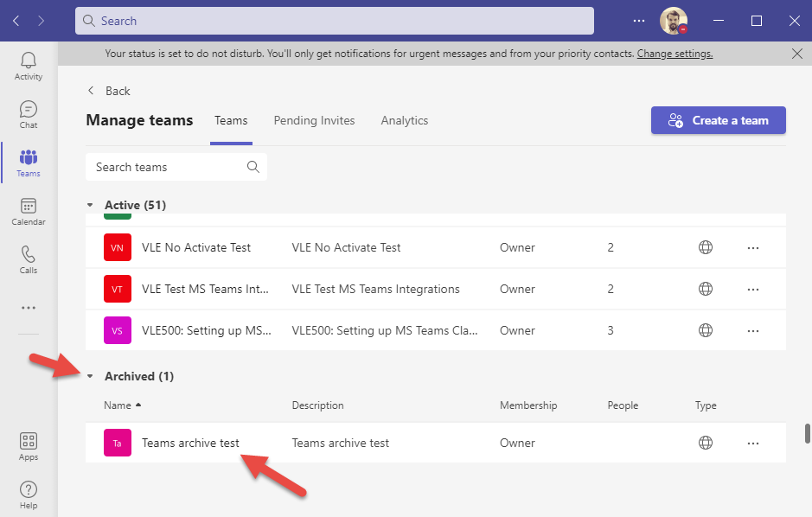
Task: Open the VLE No Activate Test team
Action: pos(196,247)
